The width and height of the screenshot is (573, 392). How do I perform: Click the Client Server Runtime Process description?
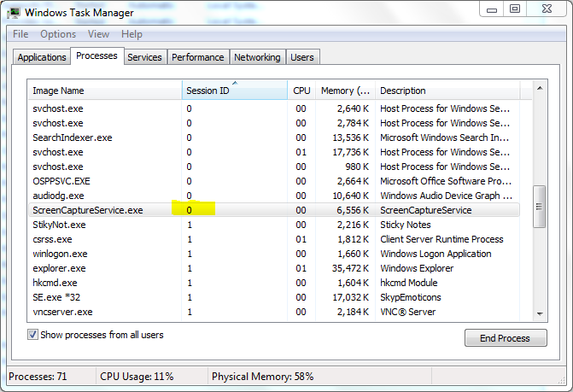441,239
